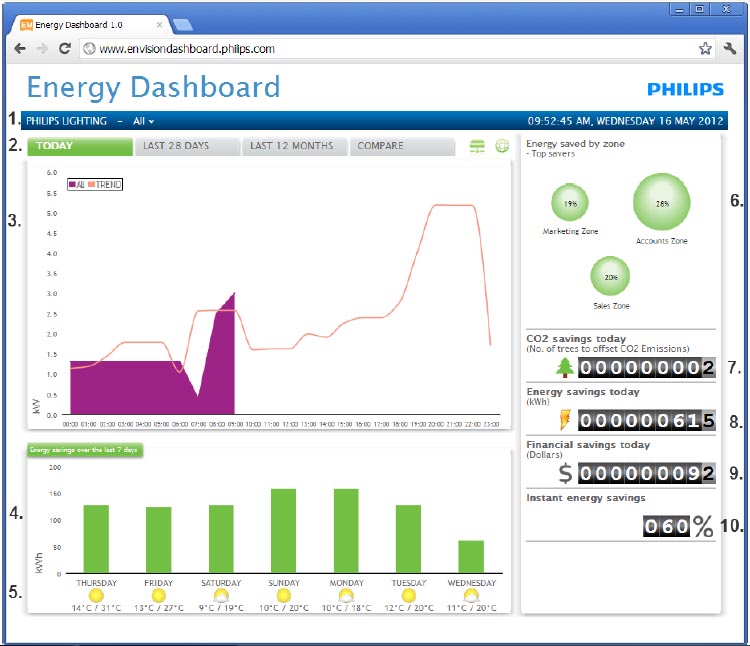Image resolution: width=750 pixels, height=646 pixels.
Task: Click the financial savings counter showing 92
Action: (x=647, y=473)
